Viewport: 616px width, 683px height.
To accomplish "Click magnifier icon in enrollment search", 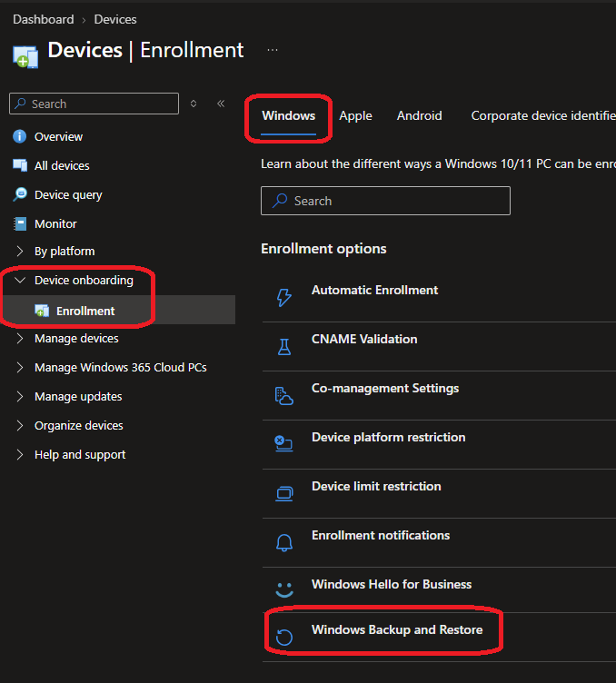I will [279, 201].
